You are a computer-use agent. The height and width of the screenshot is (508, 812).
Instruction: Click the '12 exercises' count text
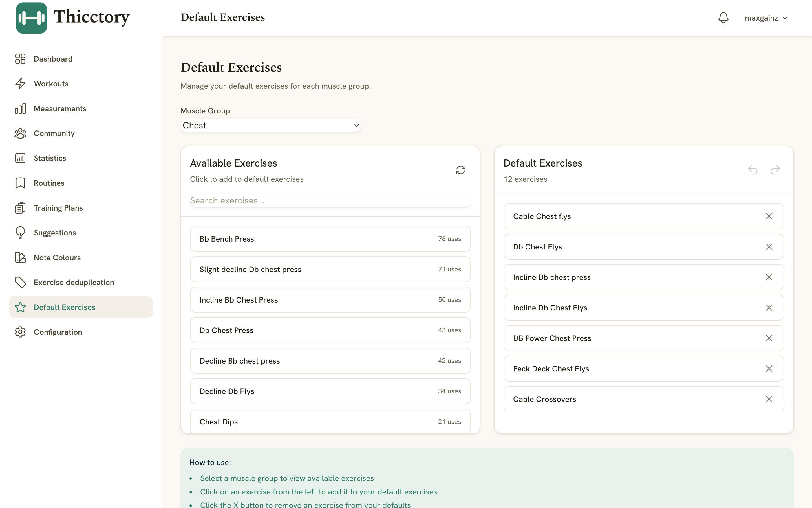click(x=525, y=179)
